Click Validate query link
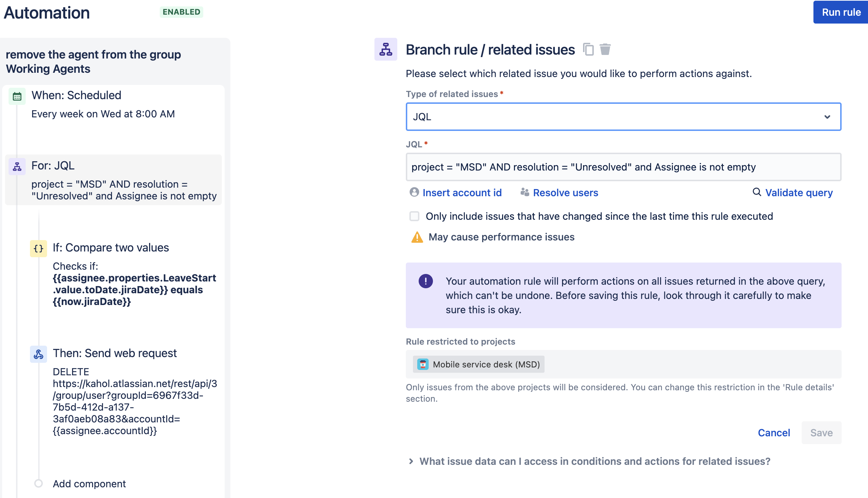 click(799, 193)
